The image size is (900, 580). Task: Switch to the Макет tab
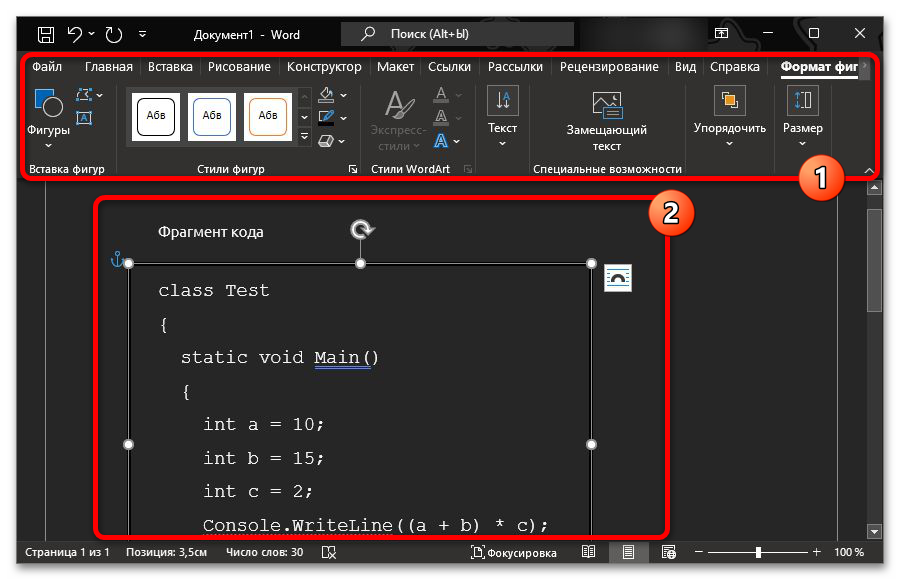pyautogui.click(x=395, y=67)
